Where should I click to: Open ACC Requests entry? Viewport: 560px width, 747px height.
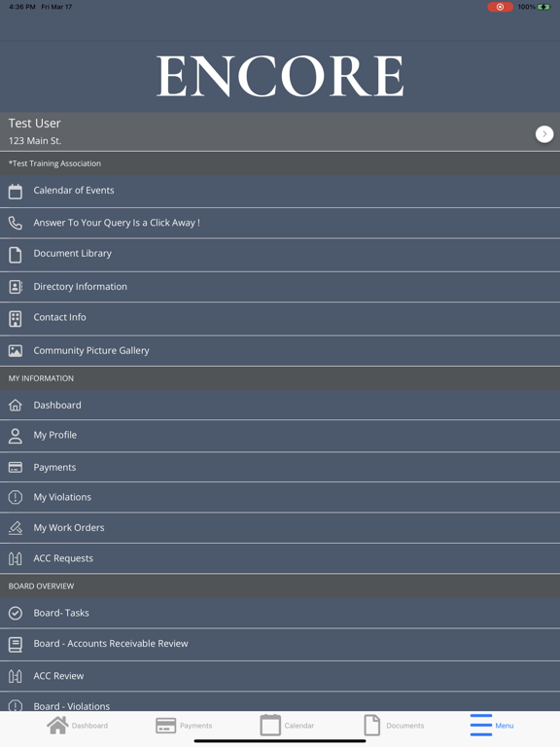(280, 558)
